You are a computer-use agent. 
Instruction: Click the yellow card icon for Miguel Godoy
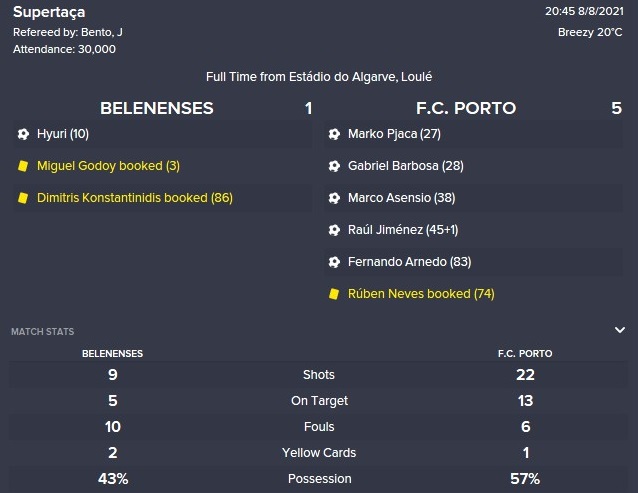tap(23, 166)
